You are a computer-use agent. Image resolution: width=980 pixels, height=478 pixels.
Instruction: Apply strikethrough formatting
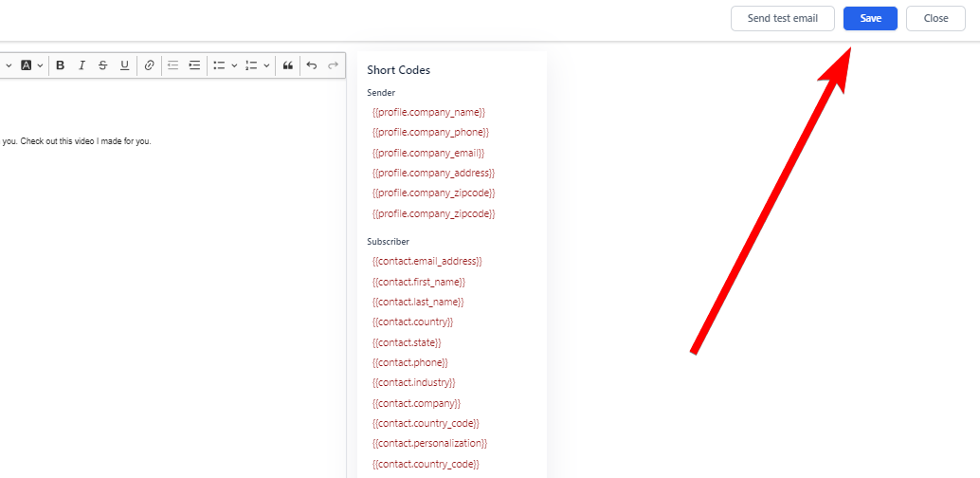102,65
